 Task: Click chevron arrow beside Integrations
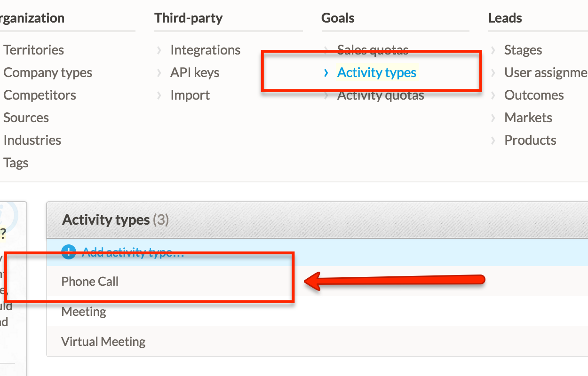point(159,50)
